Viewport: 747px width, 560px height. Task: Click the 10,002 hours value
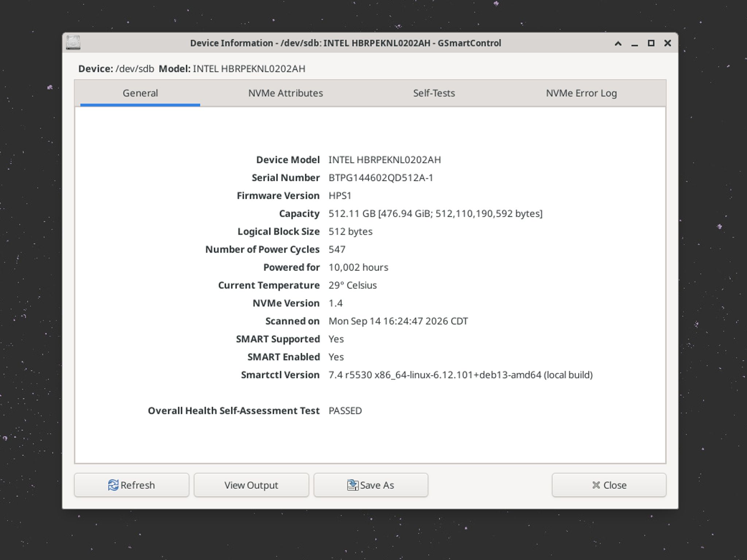359,267
